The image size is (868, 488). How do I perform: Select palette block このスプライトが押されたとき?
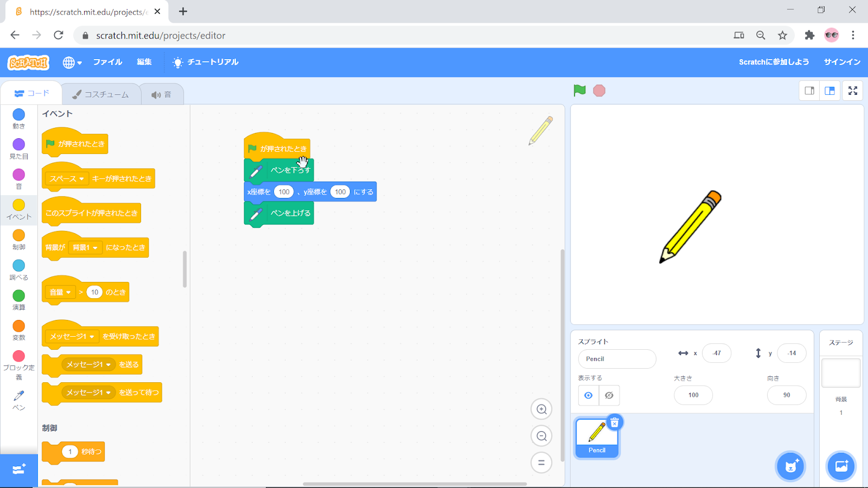click(x=91, y=212)
